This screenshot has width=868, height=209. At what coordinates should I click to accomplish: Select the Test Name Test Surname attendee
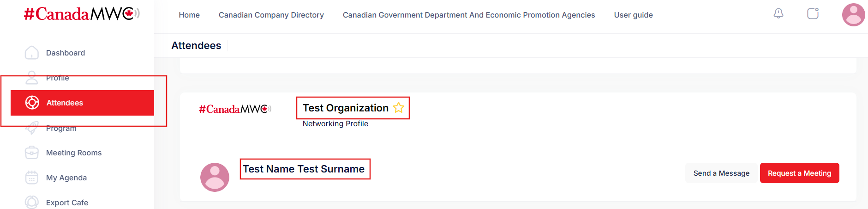pyautogui.click(x=304, y=169)
